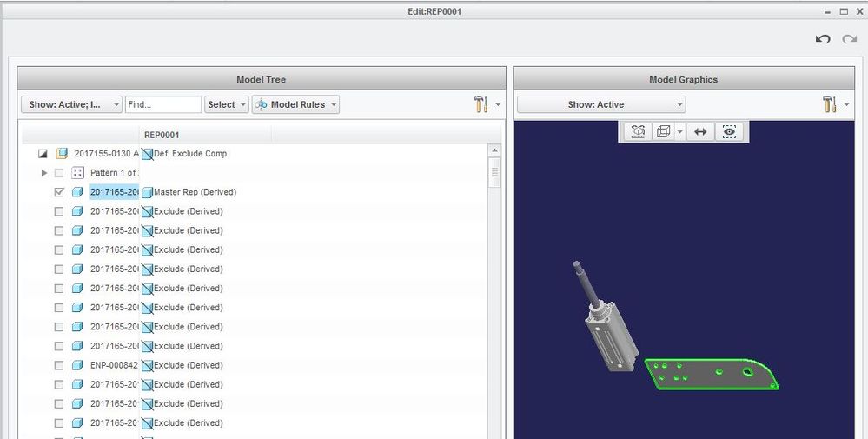Open the 'Show: Active; I...' tree filter dropdown
Image resolution: width=868 pixels, height=439 pixels.
pos(71,104)
